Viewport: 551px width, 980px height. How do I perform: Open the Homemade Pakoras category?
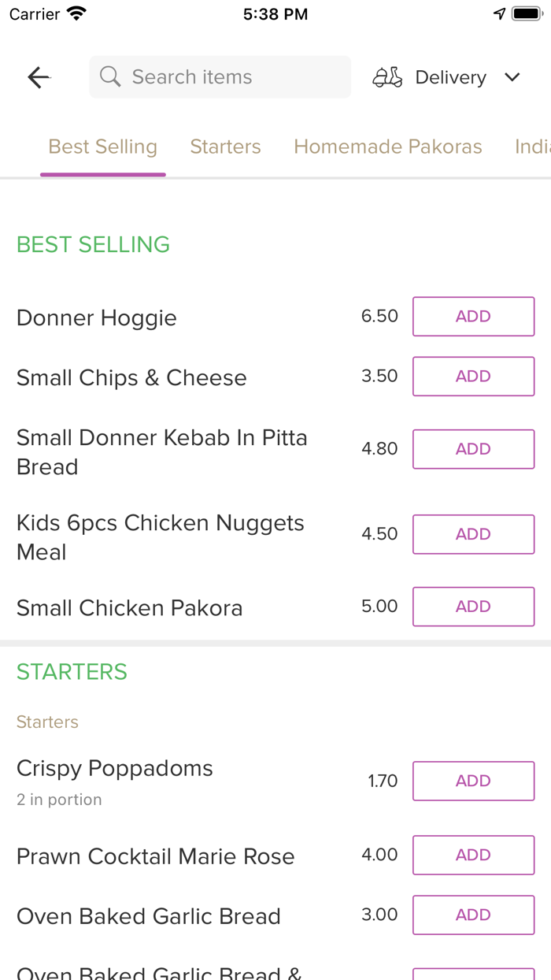tap(387, 147)
